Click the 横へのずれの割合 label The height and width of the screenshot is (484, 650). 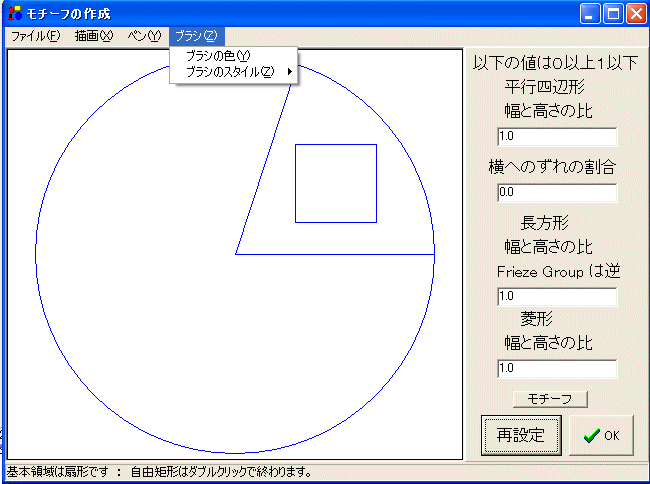pyautogui.click(x=552, y=167)
